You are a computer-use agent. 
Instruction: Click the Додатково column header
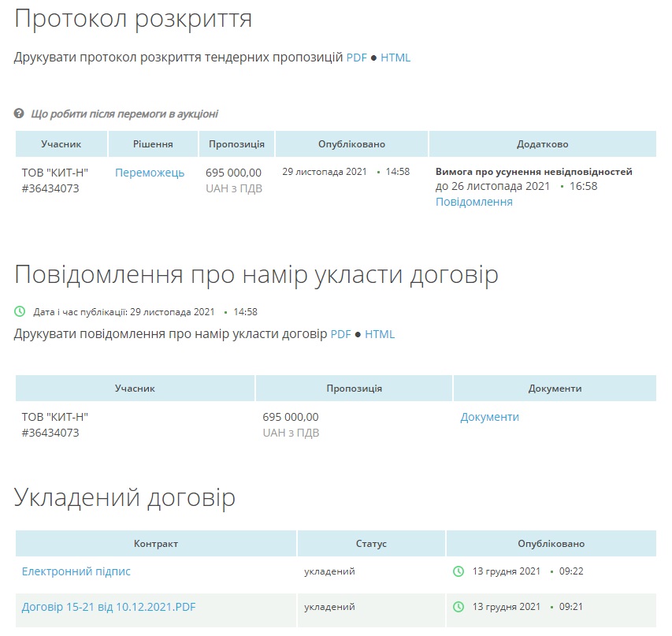[x=542, y=144]
